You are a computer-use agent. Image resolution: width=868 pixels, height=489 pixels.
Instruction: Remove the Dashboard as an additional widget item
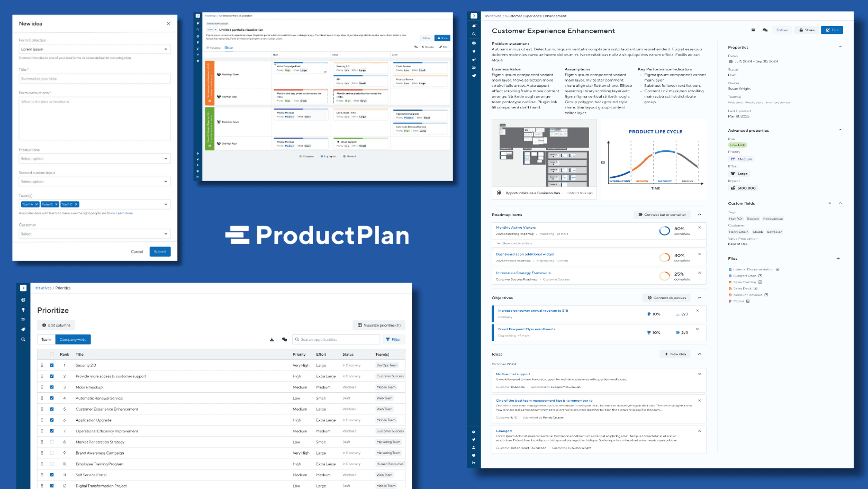pos(699,254)
